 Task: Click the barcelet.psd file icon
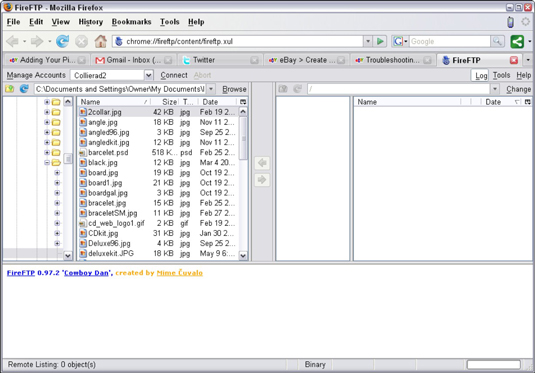(83, 153)
